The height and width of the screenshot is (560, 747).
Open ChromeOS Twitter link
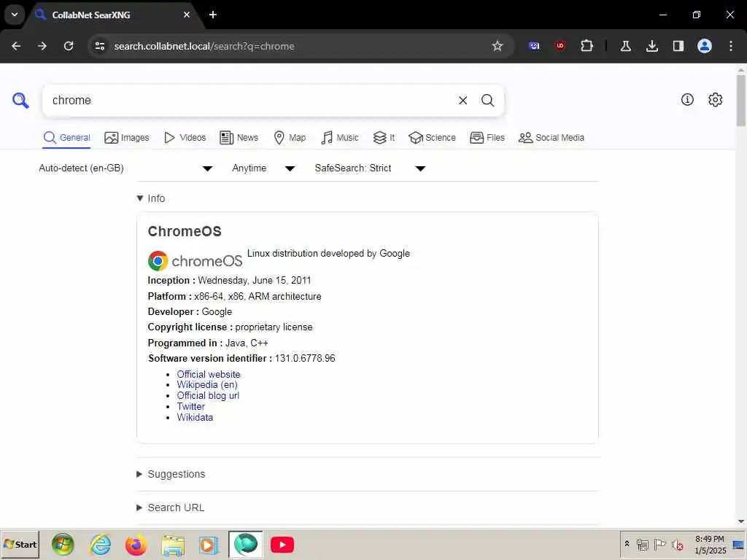pyautogui.click(x=191, y=407)
